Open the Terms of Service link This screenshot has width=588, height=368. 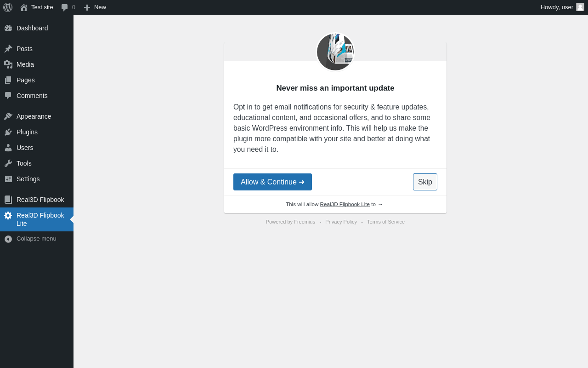tap(386, 222)
